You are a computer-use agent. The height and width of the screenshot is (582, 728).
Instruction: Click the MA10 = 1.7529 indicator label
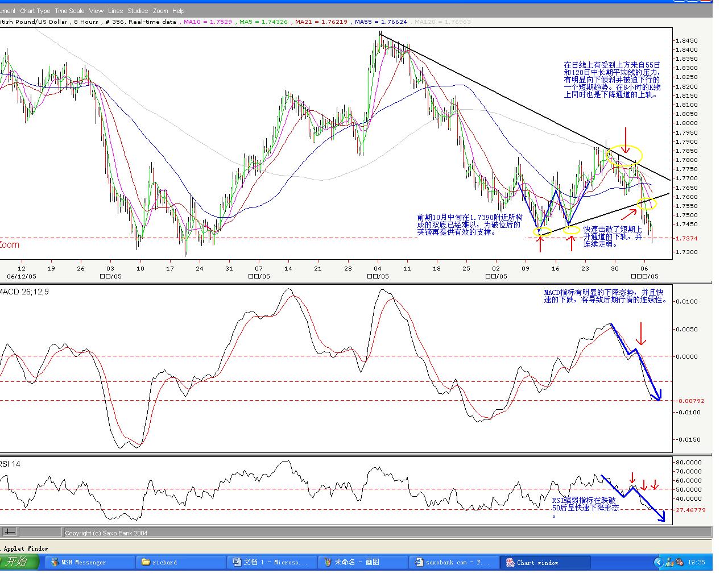tap(208, 22)
